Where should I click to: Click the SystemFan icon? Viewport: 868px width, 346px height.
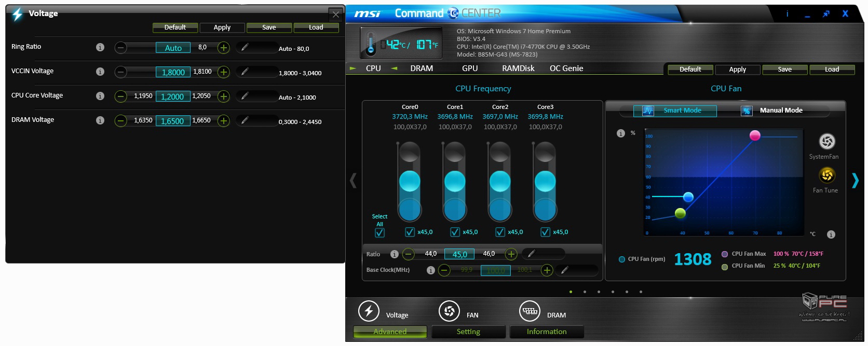point(827,141)
